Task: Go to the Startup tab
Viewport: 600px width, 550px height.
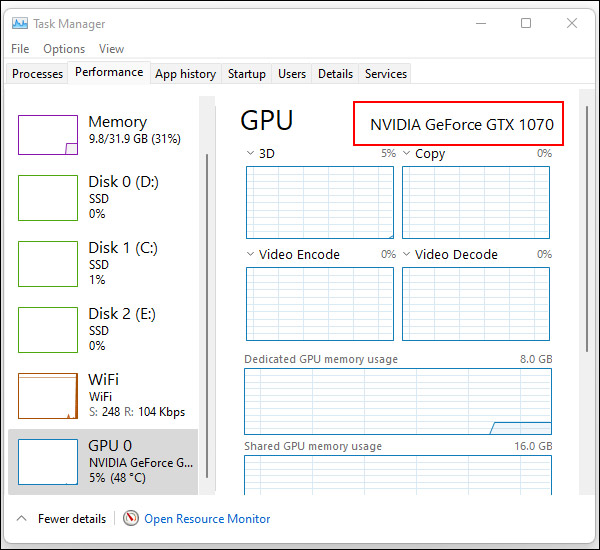Action: pyautogui.click(x=247, y=73)
